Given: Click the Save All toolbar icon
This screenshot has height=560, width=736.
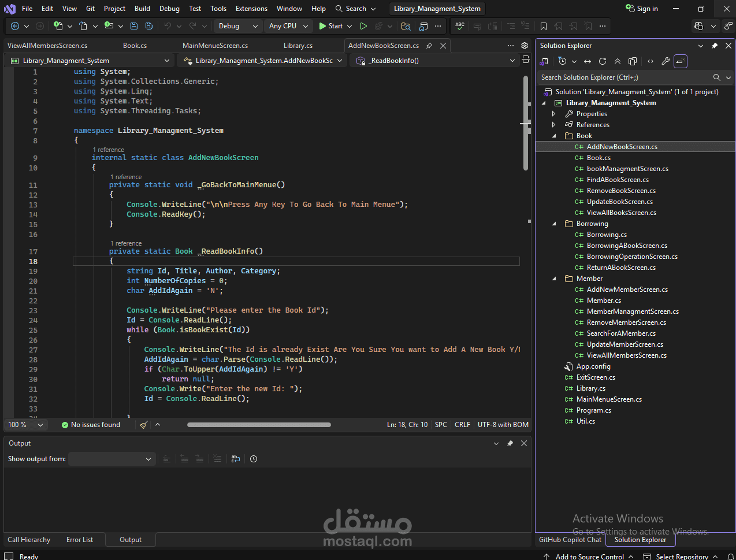Looking at the screenshot, I should (148, 26).
